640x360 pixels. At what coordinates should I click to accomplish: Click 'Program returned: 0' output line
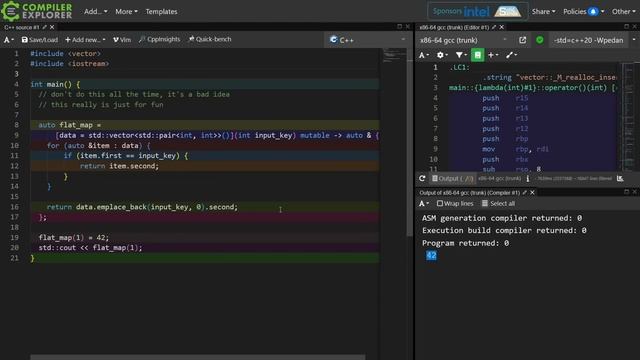coord(465,243)
